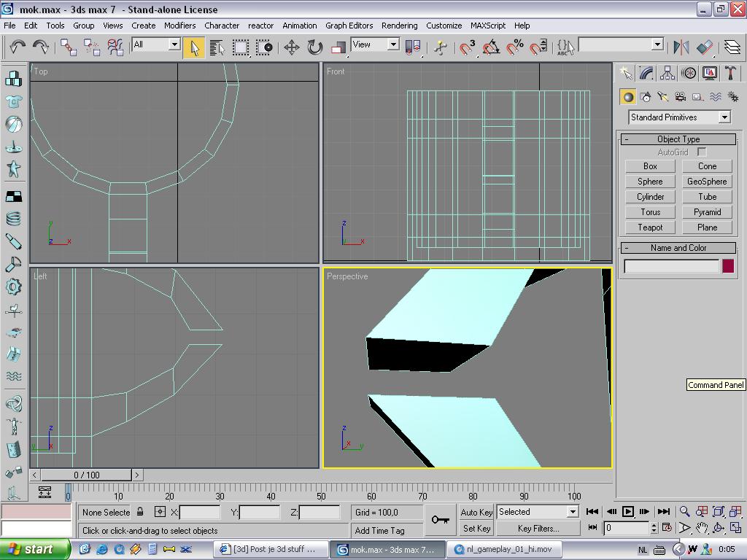Toggle Auto Key animation mode
747x560 pixels.
(x=477, y=512)
